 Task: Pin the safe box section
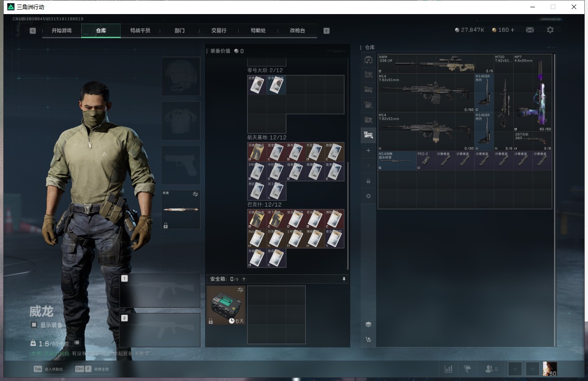coord(344,279)
